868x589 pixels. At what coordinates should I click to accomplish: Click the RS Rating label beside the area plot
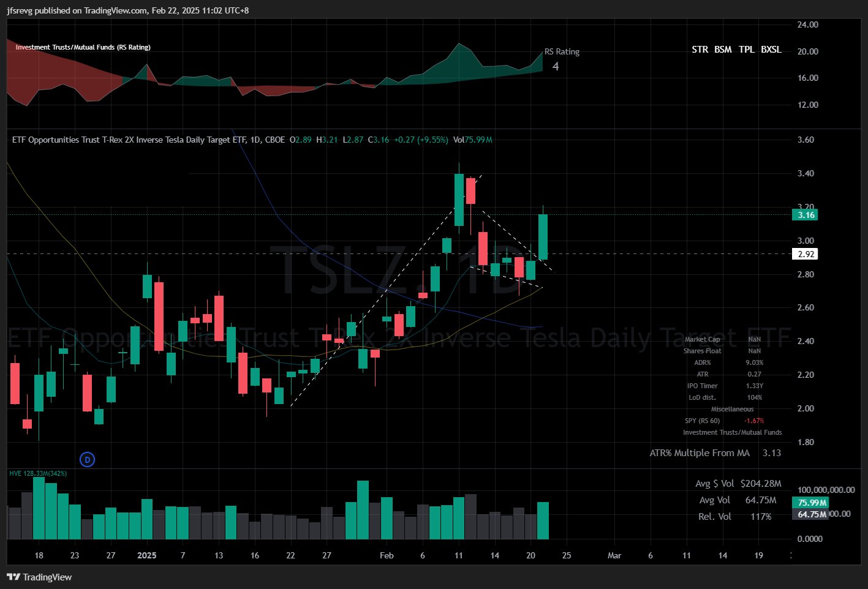click(562, 51)
